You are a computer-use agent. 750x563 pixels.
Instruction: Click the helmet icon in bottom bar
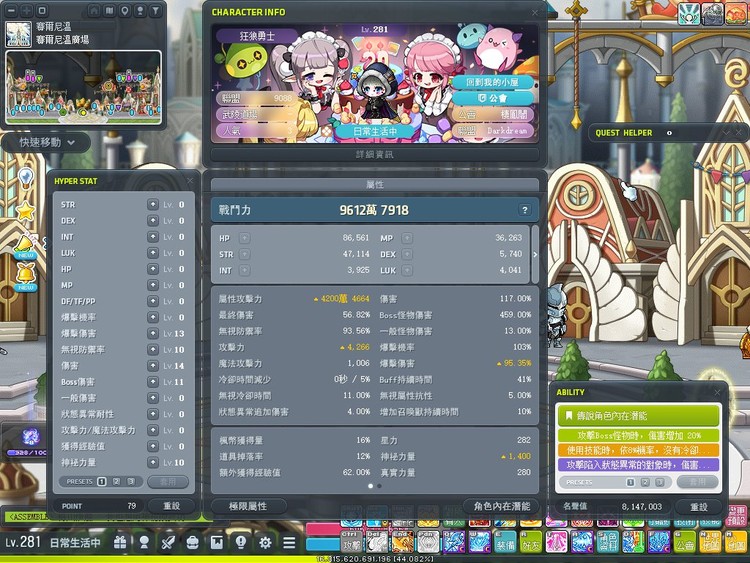pyautogui.click(x=192, y=542)
